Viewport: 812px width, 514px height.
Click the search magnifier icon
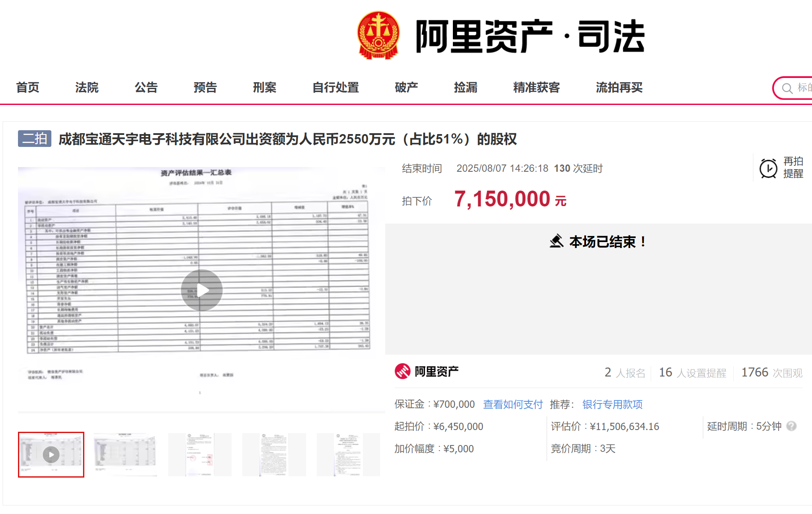coord(787,88)
